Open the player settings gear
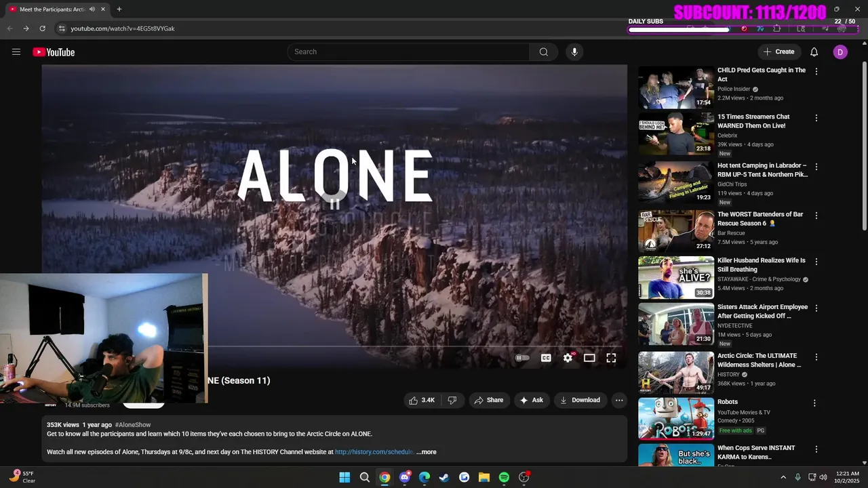 click(568, 358)
